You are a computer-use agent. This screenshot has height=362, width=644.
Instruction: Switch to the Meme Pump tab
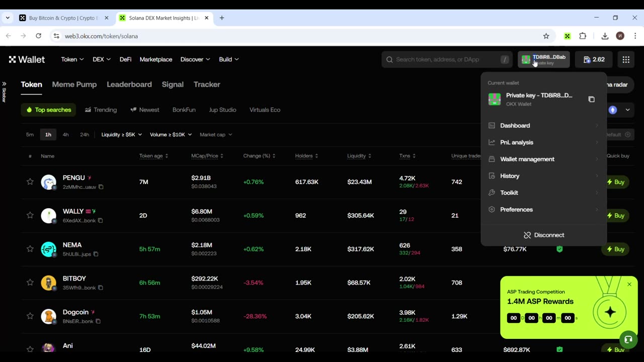[x=74, y=84]
